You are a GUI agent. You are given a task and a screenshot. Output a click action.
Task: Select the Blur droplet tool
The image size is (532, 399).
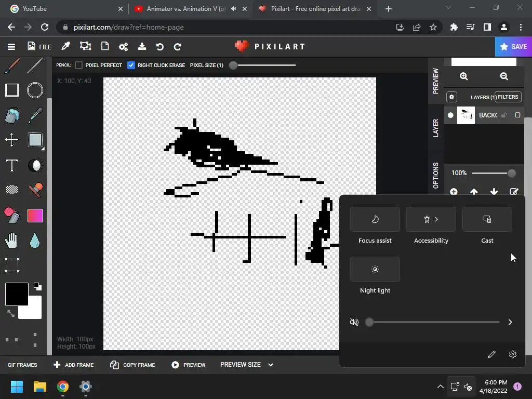tap(35, 241)
